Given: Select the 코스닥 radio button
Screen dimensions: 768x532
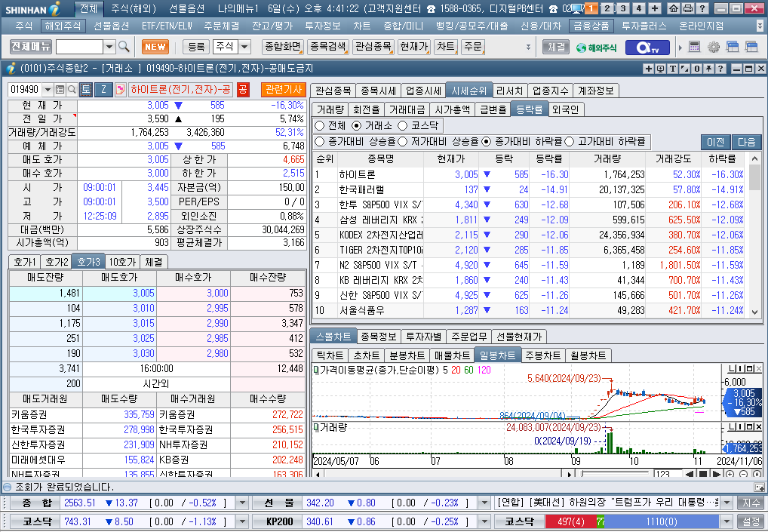Looking at the screenshot, I should click(x=403, y=126).
